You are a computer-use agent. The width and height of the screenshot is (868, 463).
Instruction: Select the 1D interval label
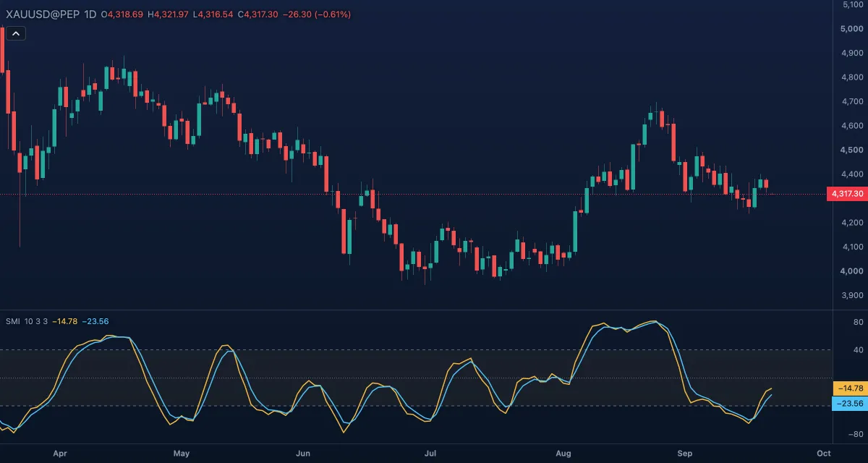tap(90, 14)
